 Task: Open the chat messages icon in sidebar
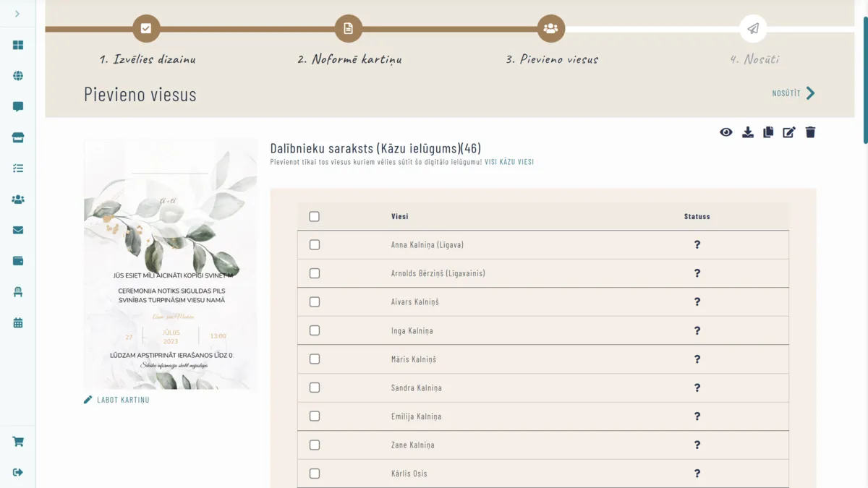coord(17,106)
